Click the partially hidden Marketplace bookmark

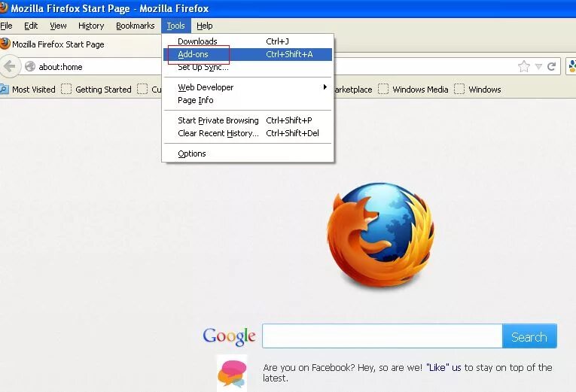pos(353,90)
